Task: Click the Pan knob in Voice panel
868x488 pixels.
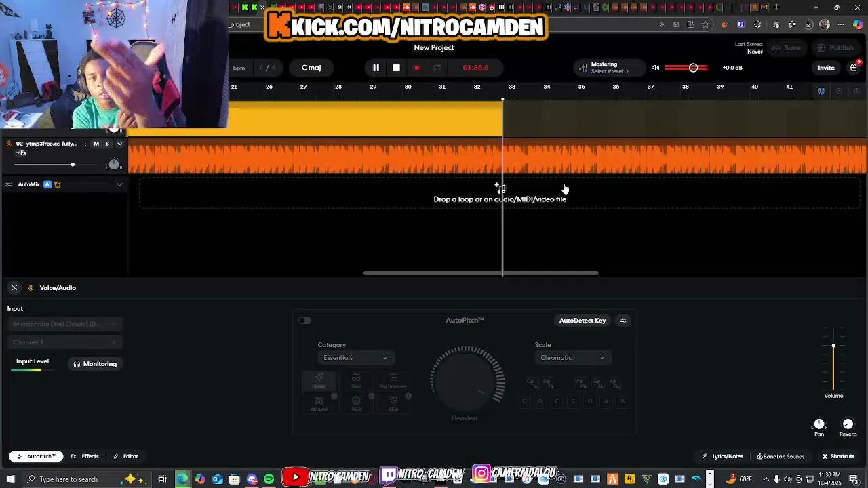Action: (819, 424)
